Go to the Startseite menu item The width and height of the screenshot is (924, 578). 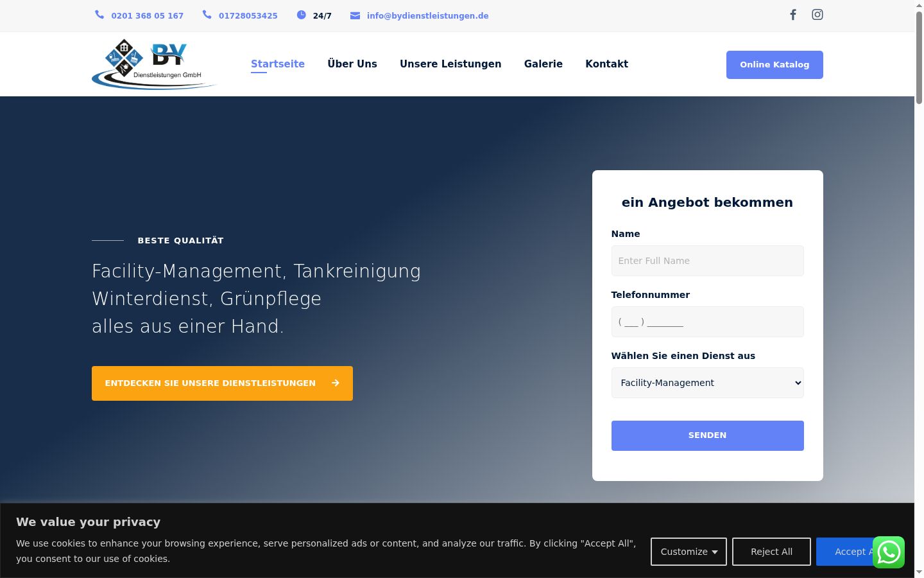(278, 64)
